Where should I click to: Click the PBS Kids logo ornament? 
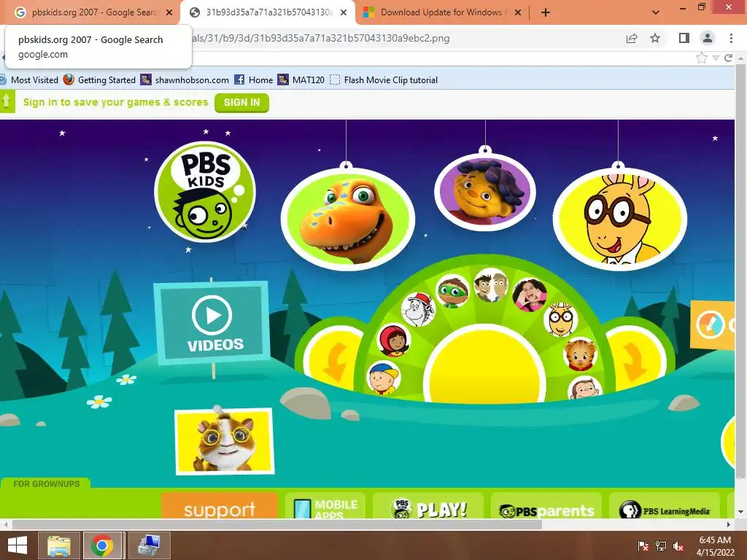(x=205, y=192)
